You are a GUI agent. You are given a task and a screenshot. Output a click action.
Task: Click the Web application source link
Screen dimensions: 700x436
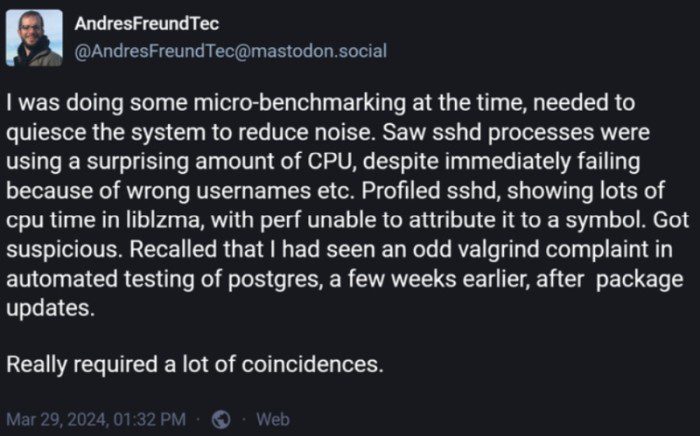pyautogui.click(x=273, y=419)
